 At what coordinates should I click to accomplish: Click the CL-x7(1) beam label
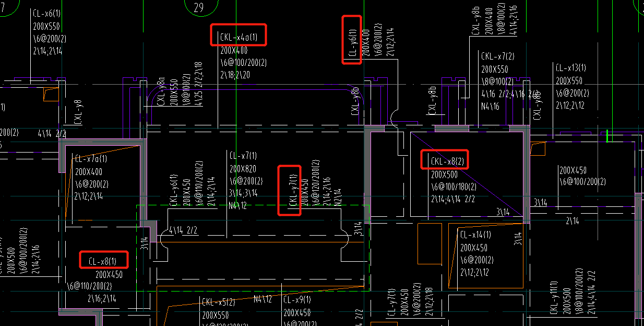(243, 156)
